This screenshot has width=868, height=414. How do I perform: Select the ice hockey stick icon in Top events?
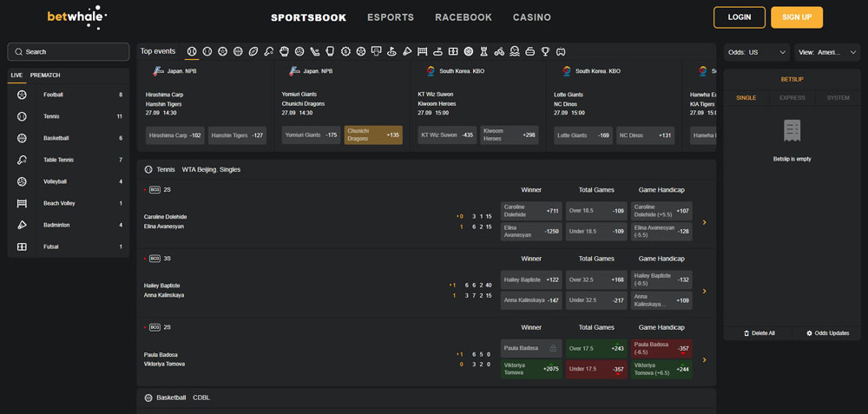tap(314, 51)
